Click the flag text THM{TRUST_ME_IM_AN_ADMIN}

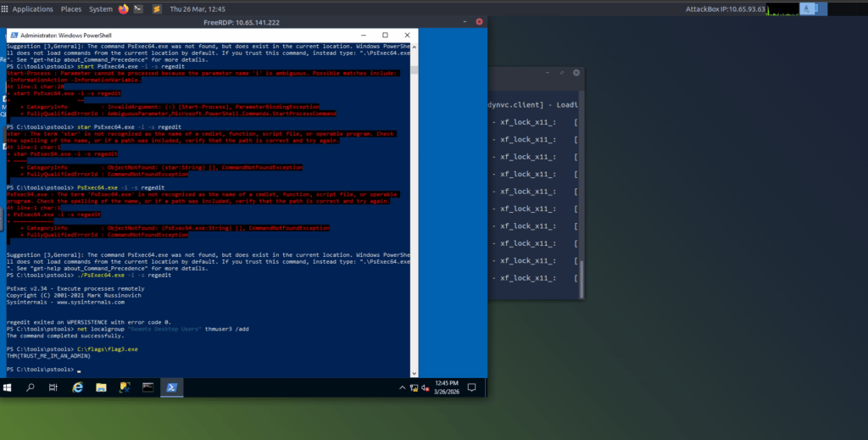click(48, 356)
